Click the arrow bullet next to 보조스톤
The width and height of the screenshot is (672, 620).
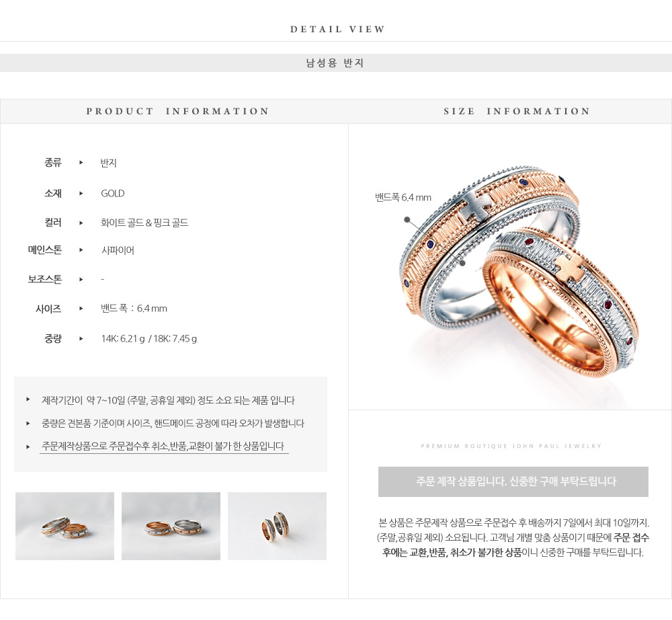(x=81, y=280)
